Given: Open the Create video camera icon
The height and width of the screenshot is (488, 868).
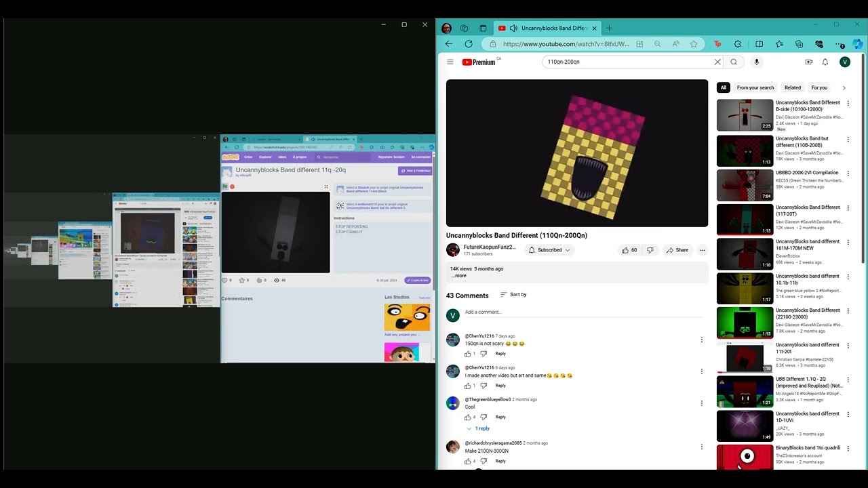Looking at the screenshot, I should click(x=808, y=62).
